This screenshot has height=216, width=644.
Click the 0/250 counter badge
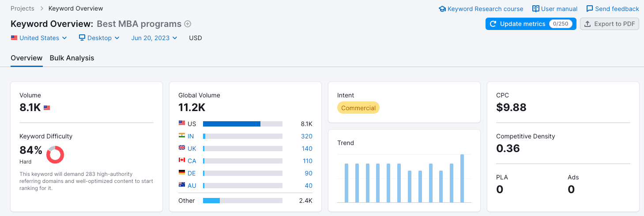point(561,24)
